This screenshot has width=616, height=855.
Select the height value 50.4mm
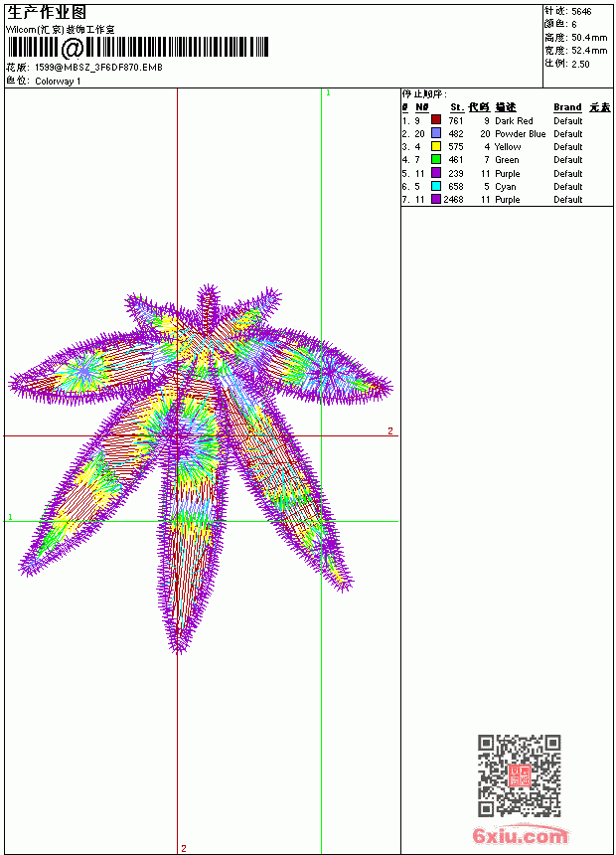(589, 37)
